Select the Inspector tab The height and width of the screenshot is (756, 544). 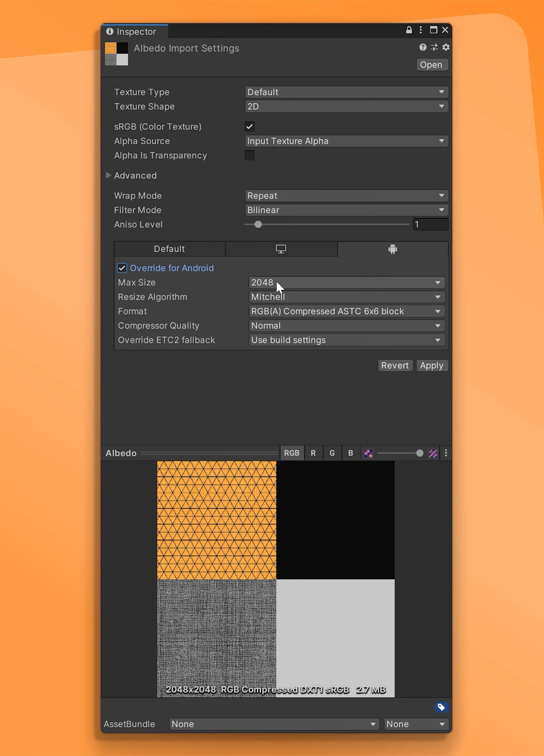(x=135, y=31)
